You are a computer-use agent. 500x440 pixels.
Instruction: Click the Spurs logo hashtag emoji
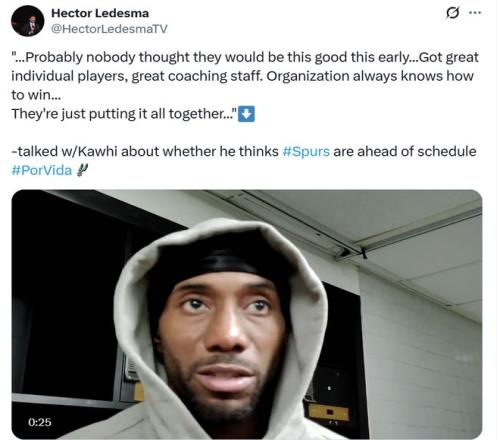pos(82,170)
